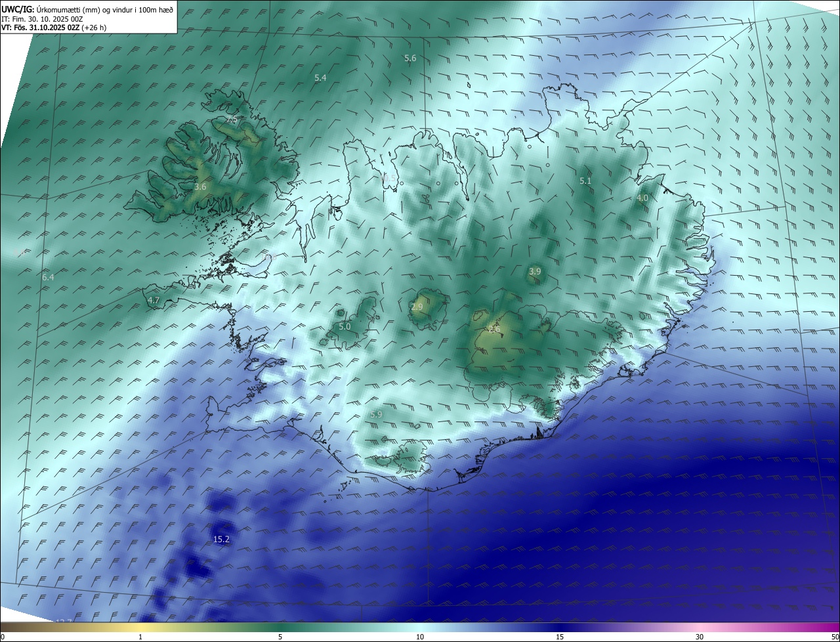
Task: Click the Westfjords value label '3.6'
Action: pos(200,187)
